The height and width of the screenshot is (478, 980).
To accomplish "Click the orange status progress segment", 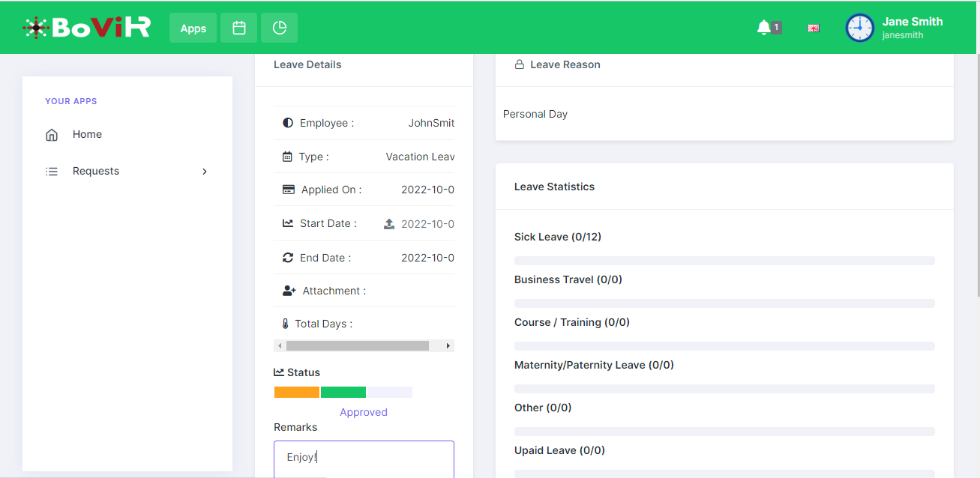I will pyautogui.click(x=297, y=393).
